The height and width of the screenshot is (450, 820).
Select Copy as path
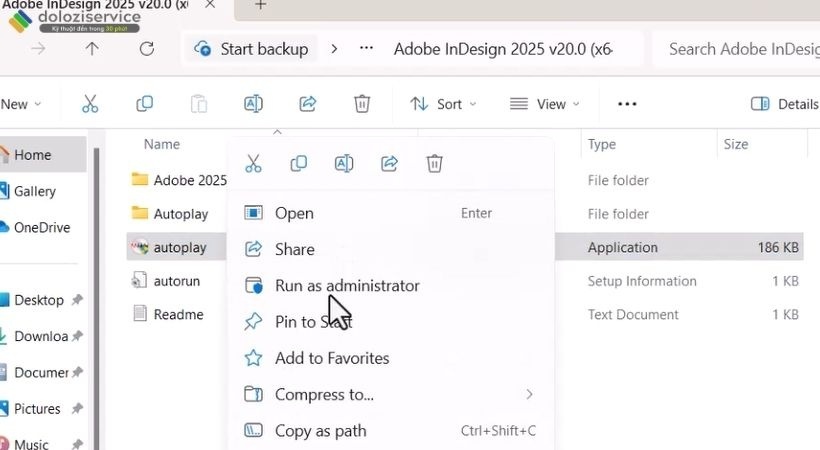click(x=390, y=431)
